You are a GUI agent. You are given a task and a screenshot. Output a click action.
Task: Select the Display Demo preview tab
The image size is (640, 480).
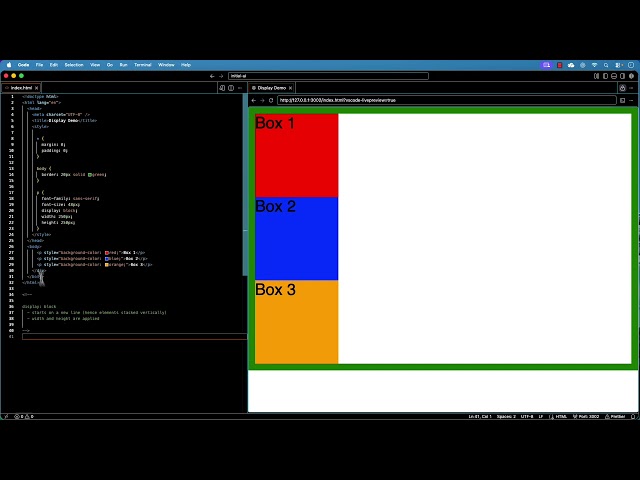pyautogui.click(x=271, y=88)
